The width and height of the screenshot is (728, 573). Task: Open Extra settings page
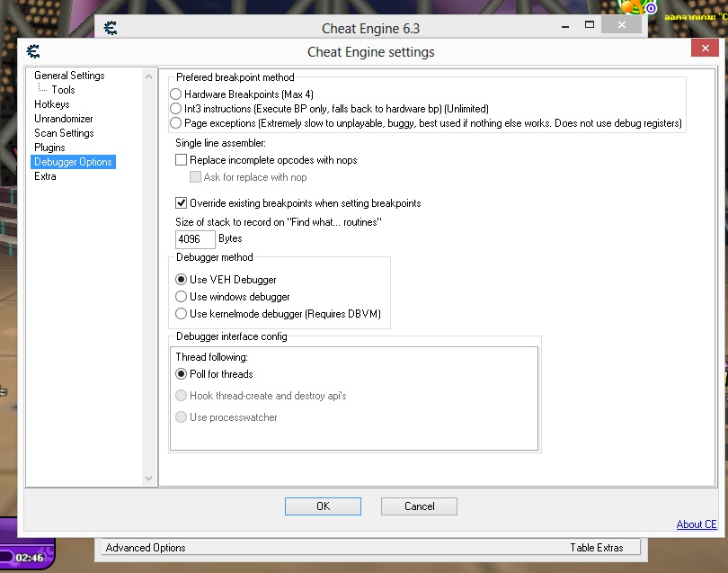coord(45,176)
